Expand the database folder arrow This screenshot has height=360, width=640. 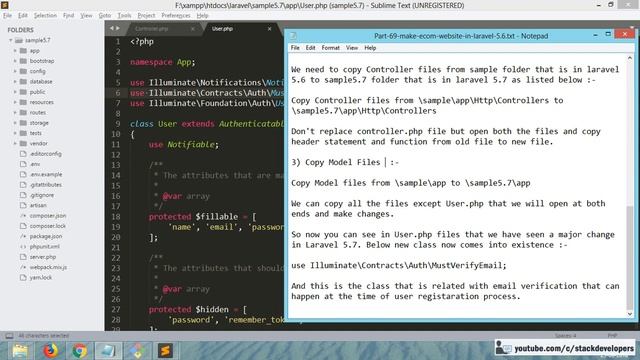pos(15,82)
